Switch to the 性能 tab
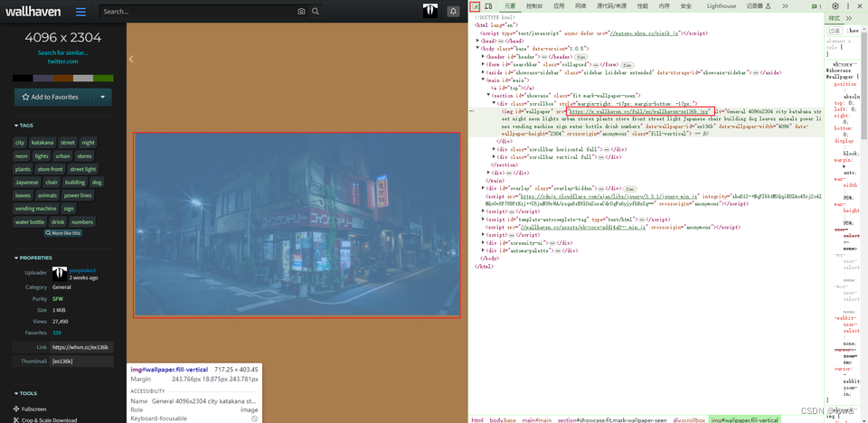Image resolution: width=868 pixels, height=423 pixels. tap(642, 6)
